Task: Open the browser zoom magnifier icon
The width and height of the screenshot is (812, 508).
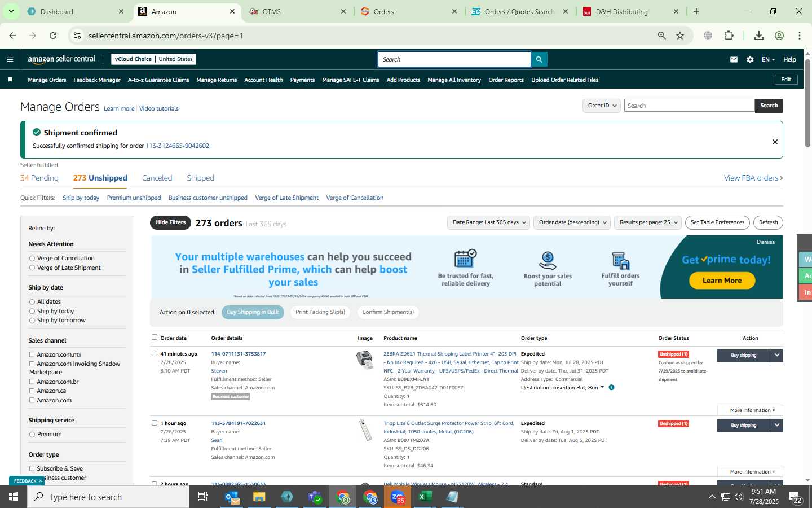Action: (x=661, y=36)
